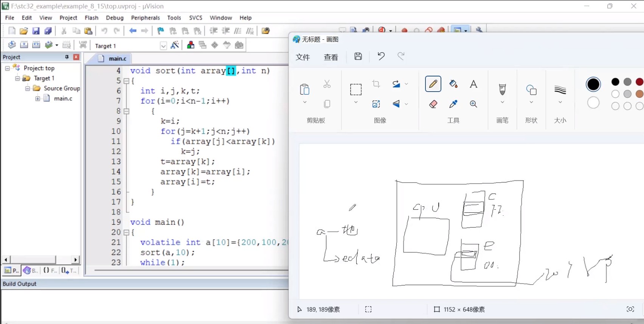Select the Pencil tool in Paint
Viewport: 644px width, 324px height.
click(x=433, y=84)
